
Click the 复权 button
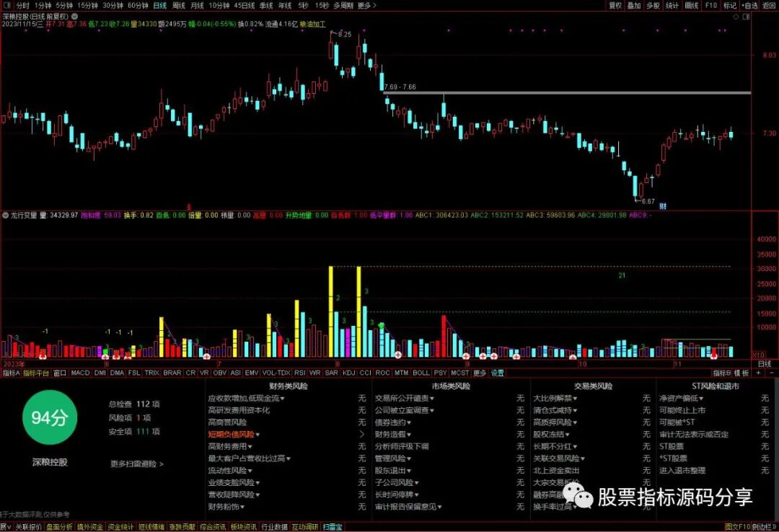point(615,6)
